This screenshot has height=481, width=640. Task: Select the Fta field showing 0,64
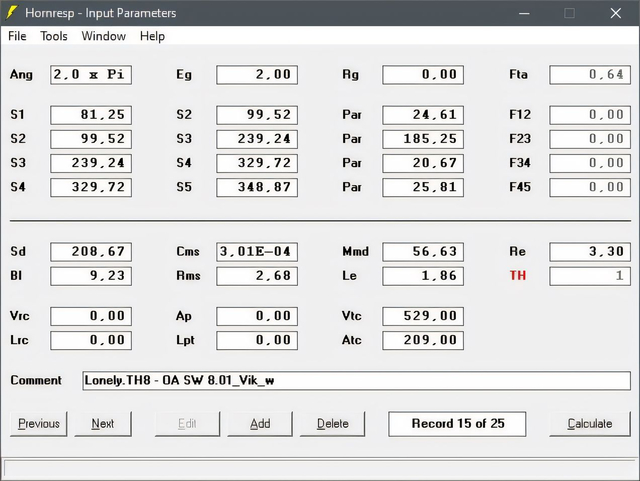(590, 75)
